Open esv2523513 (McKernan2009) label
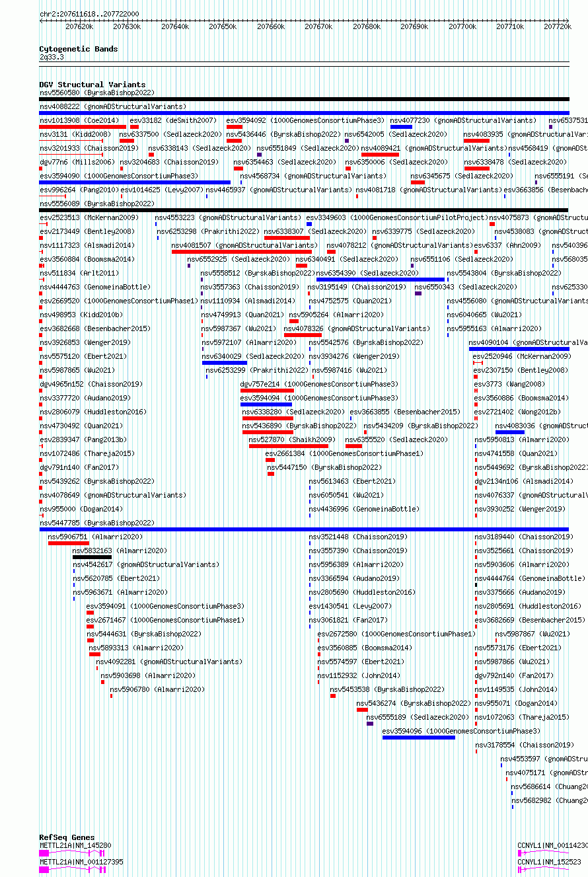The image size is (588, 877). (x=89, y=217)
